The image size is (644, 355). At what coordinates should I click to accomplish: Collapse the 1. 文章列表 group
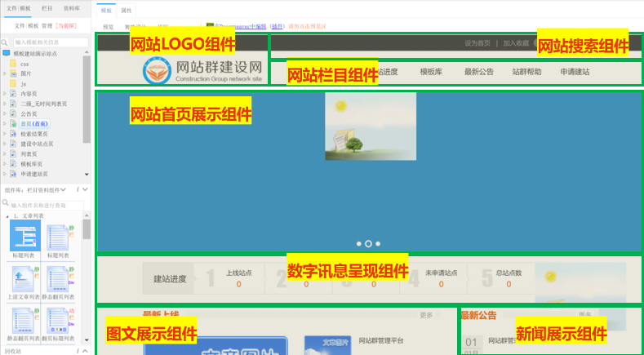7,216
